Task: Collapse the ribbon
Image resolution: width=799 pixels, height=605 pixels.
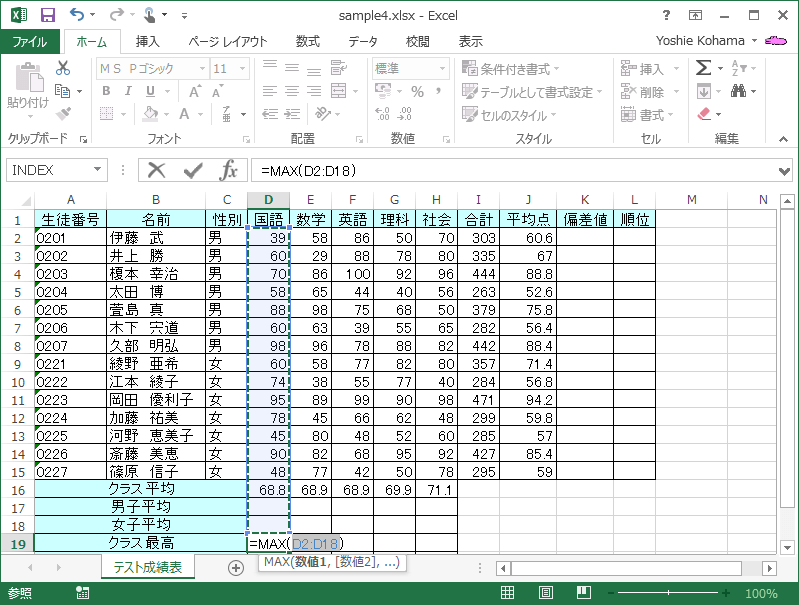Action: [x=783, y=139]
